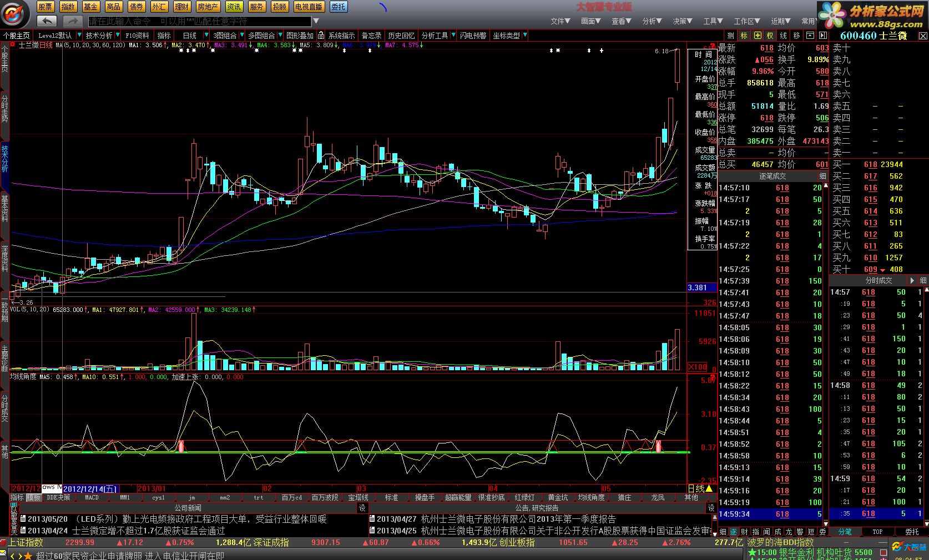The height and width of the screenshot is (560, 929).
Task: Click the back arrow navigation button
Action: [47, 21]
